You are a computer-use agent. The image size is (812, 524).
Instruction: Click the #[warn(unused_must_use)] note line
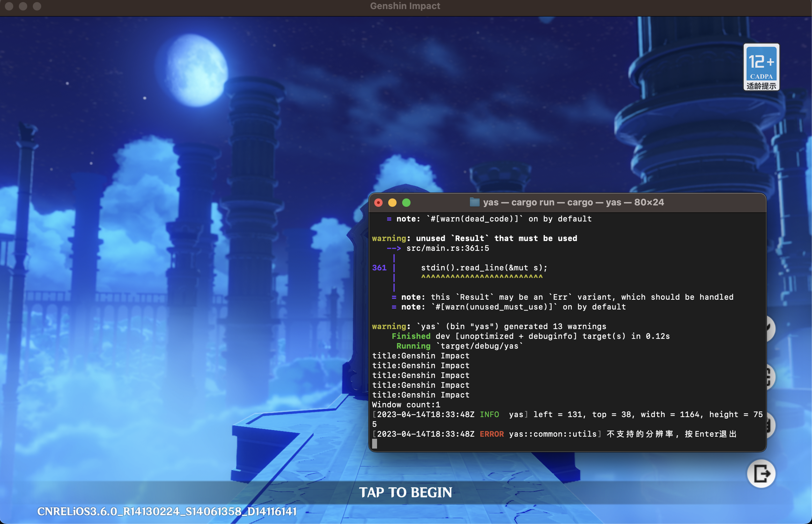(x=509, y=307)
